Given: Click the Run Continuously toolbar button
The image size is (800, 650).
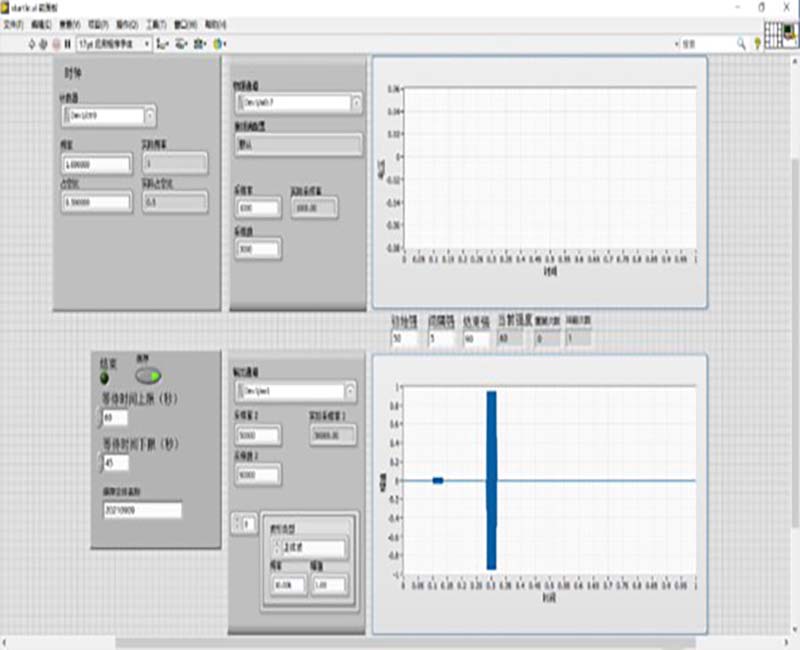Looking at the screenshot, I should click(44, 44).
